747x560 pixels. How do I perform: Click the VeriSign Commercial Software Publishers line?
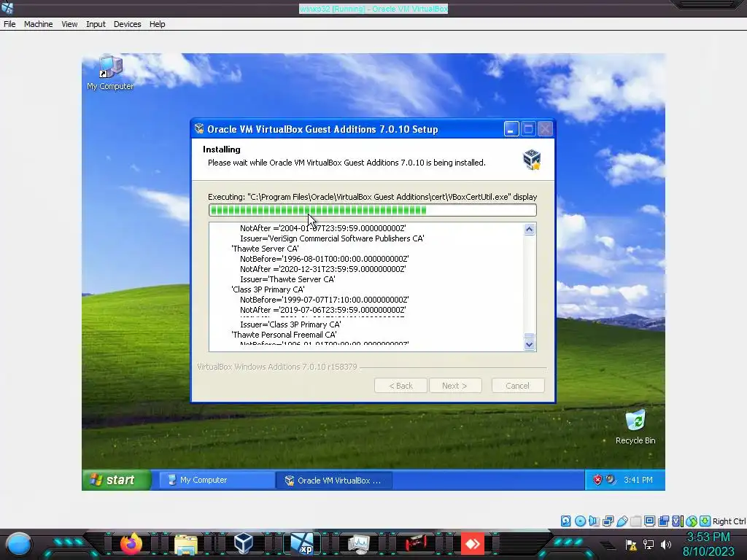coord(332,238)
